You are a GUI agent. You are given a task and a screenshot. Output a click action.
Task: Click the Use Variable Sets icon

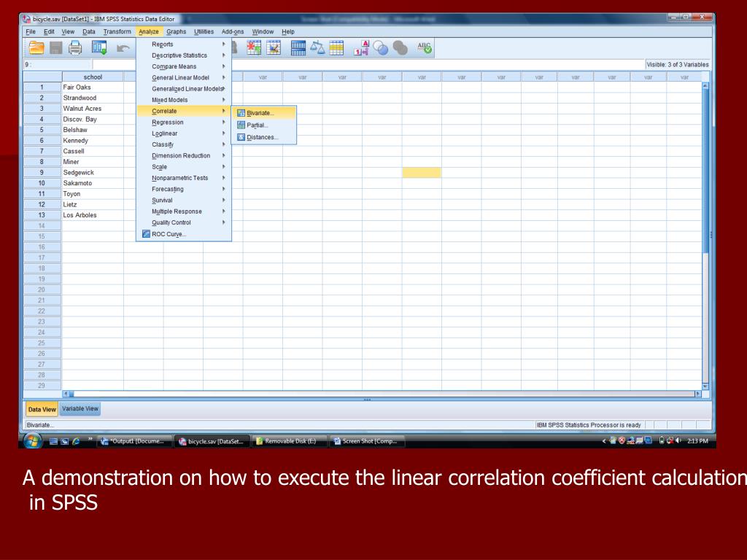pyautogui.click(x=381, y=47)
